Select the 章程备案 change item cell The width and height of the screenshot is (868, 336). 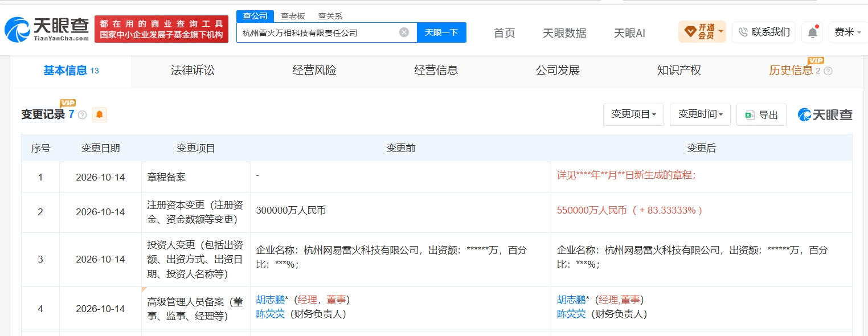(196, 177)
